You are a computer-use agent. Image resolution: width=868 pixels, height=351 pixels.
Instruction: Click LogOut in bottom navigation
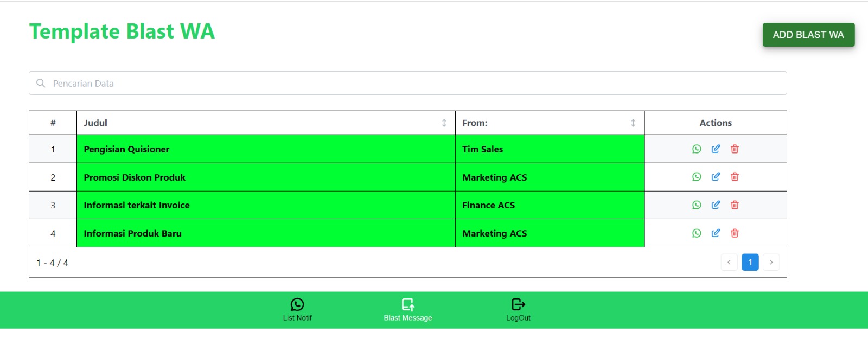(x=518, y=310)
